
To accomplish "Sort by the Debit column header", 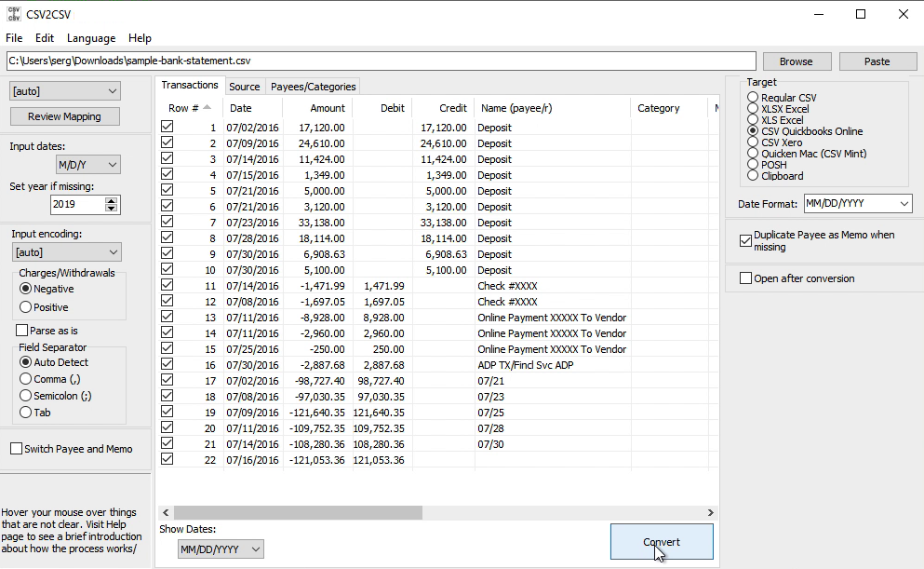I will tap(382, 108).
